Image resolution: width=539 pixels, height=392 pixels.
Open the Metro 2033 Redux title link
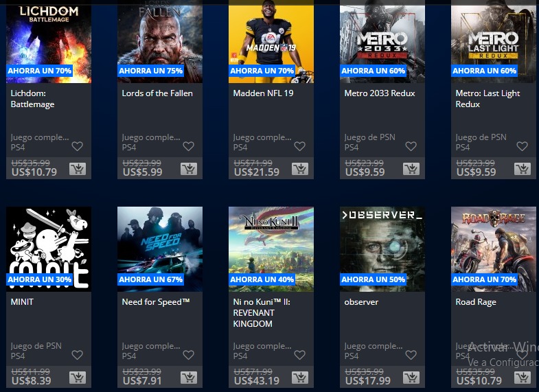pos(380,93)
